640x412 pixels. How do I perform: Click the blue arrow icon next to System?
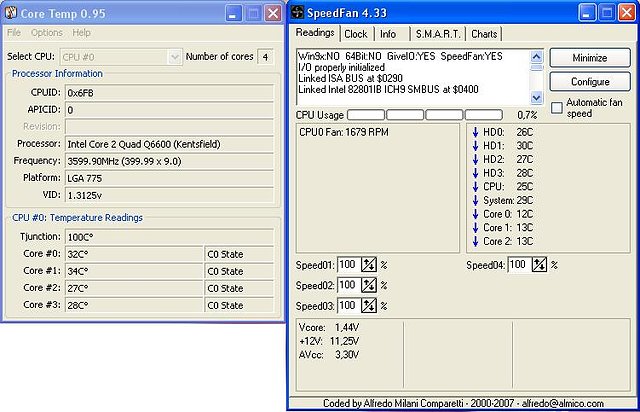click(x=474, y=200)
